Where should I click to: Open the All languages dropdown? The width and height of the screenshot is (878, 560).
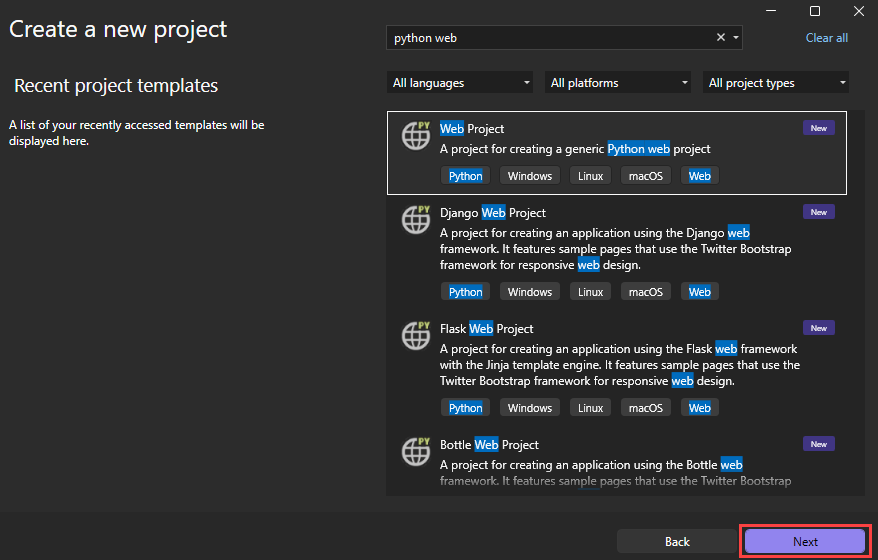(460, 83)
